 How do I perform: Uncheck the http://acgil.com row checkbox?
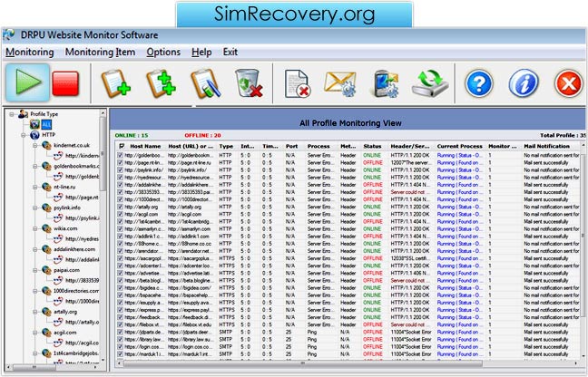tap(120, 214)
